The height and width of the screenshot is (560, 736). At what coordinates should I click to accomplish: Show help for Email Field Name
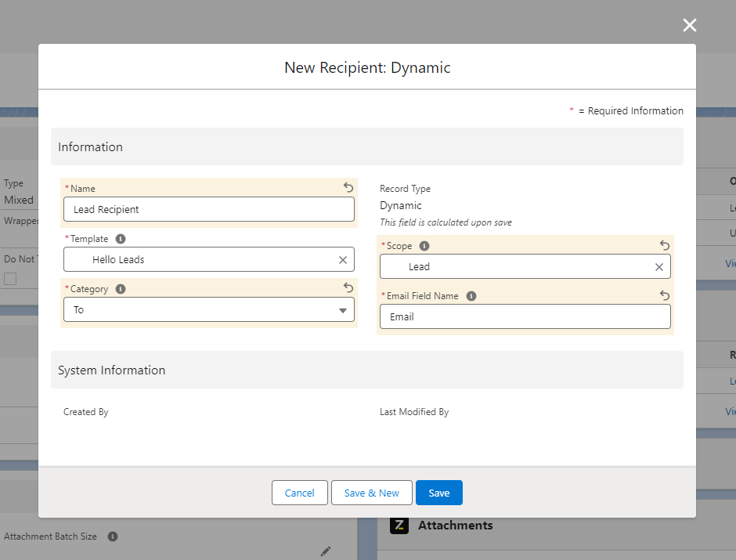point(471,296)
